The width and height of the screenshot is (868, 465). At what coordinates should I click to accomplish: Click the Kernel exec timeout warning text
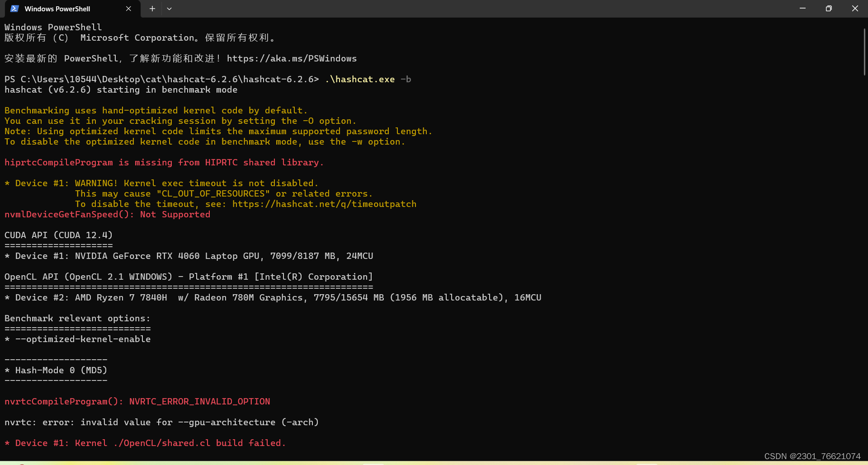[161, 183]
